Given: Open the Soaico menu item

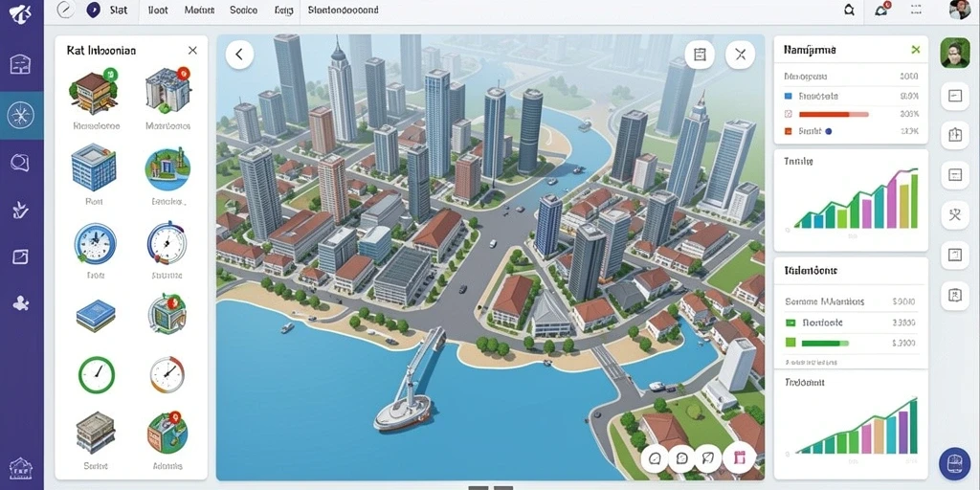Looking at the screenshot, I should click(243, 10).
